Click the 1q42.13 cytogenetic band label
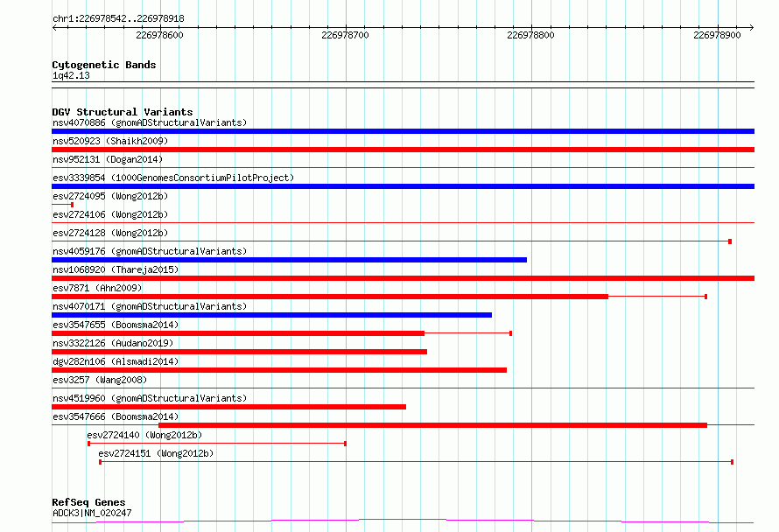Viewport: 779px width, 532px height. point(71,75)
